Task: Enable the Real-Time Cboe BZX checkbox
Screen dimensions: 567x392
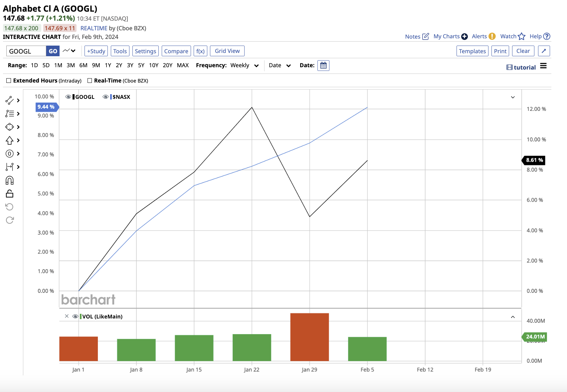Action: (x=90, y=81)
